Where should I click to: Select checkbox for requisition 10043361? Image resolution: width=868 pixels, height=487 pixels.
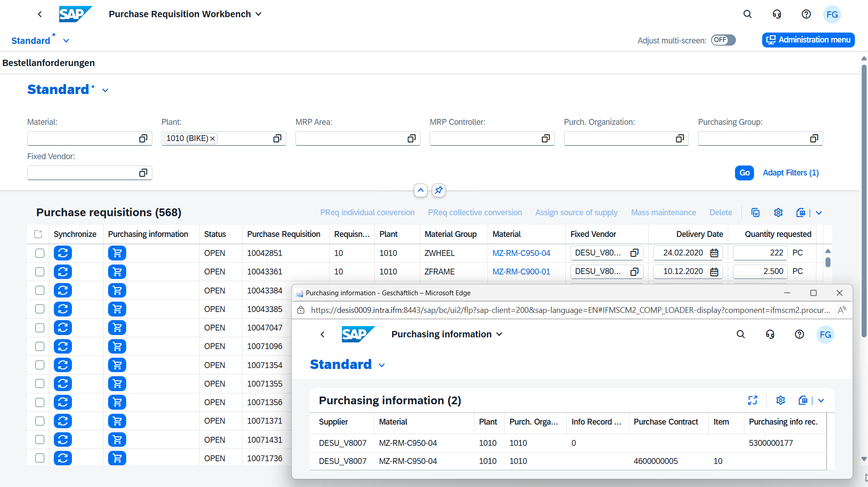(x=40, y=272)
